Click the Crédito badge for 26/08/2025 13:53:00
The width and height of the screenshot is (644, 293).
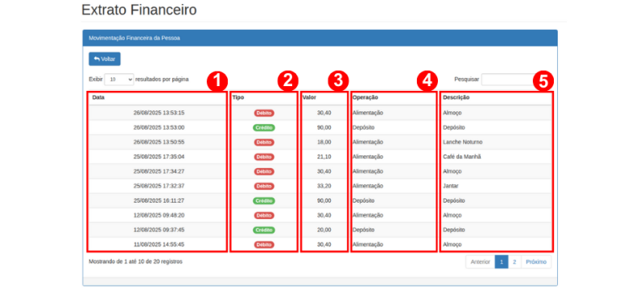tap(264, 128)
